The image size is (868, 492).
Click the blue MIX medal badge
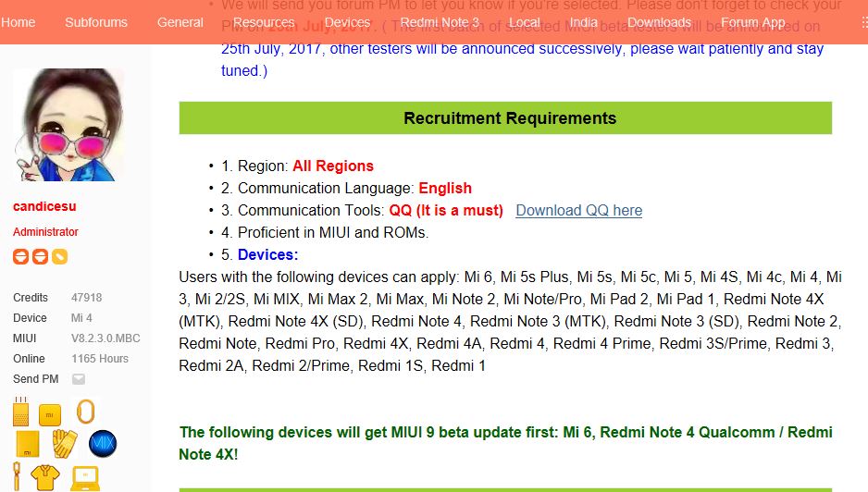click(x=103, y=444)
